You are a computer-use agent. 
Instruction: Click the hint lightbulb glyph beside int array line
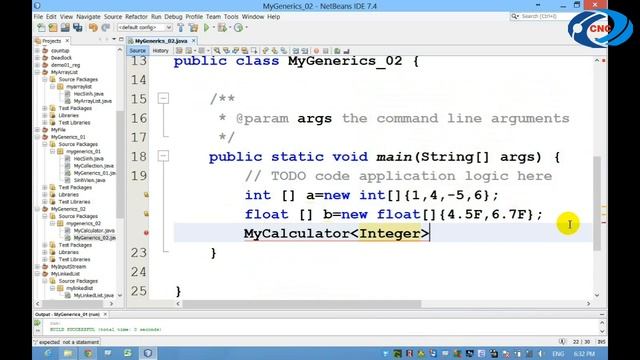146,195
